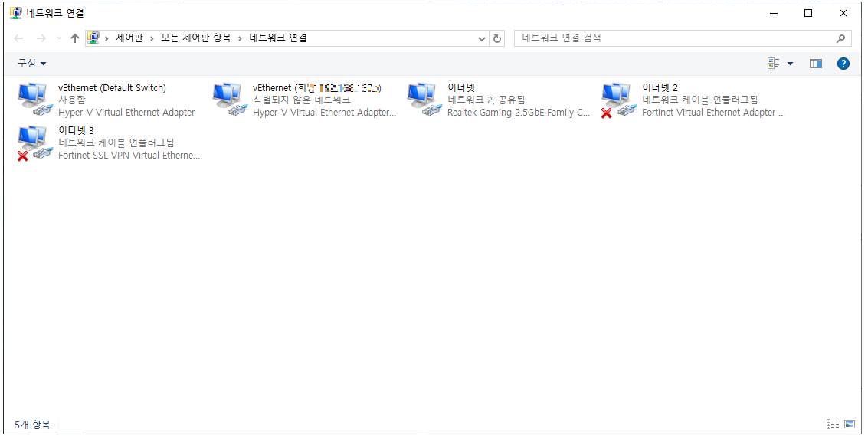Screen dimensions: 868x436
Task: Change view using the view icon
Action: point(773,64)
